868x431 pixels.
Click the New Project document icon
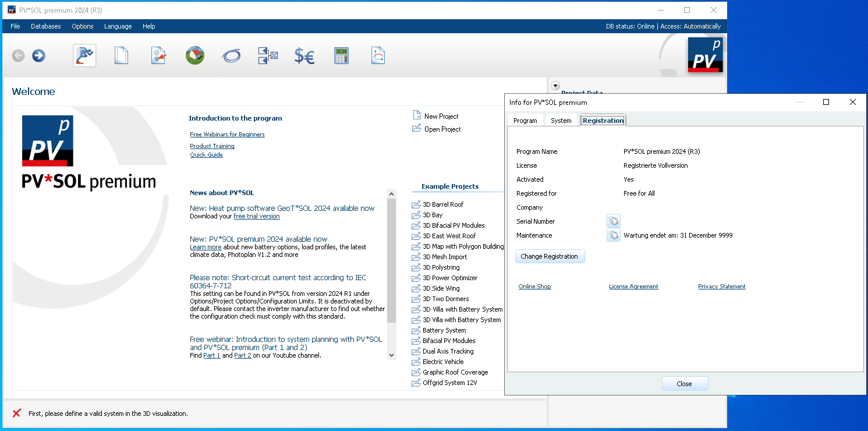416,115
